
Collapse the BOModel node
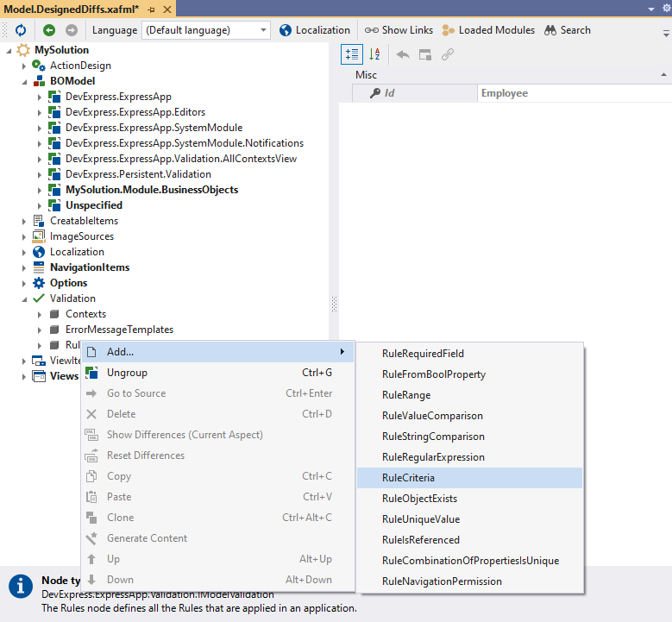[x=24, y=81]
